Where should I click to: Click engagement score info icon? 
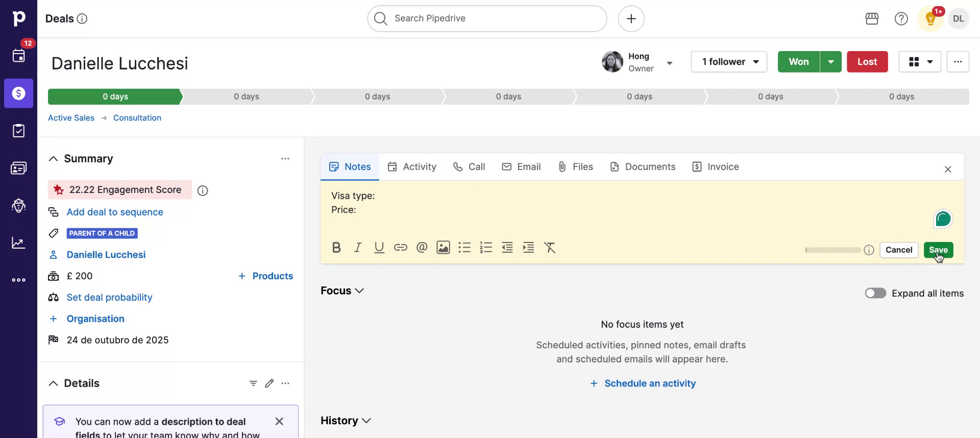click(x=203, y=190)
